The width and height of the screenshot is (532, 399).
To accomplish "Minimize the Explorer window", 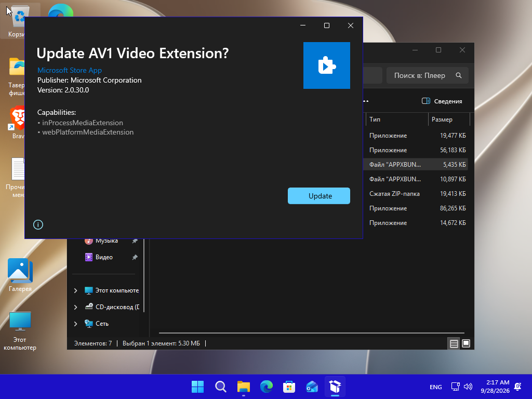I will pyautogui.click(x=415, y=50).
